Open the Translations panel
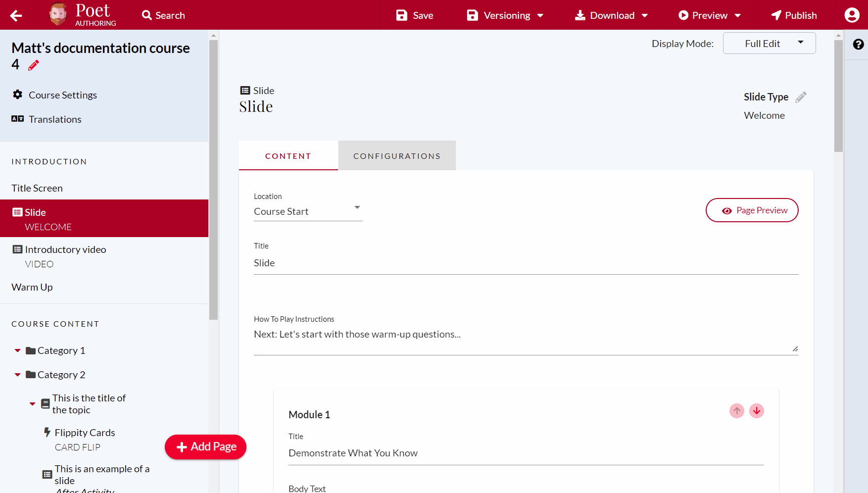The height and width of the screenshot is (493, 868). coord(54,119)
